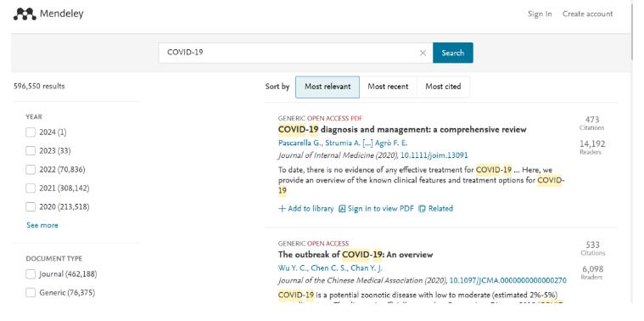Image resolution: width=644 pixels, height=321 pixels.
Task: Open DOI 10.1111/joim.13091 link
Action: (434, 155)
